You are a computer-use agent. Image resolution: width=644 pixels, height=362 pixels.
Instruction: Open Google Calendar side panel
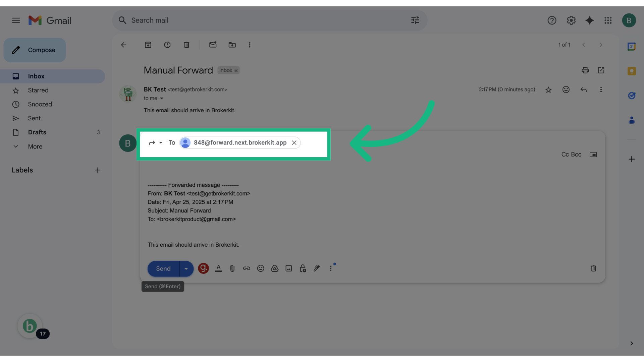click(632, 47)
